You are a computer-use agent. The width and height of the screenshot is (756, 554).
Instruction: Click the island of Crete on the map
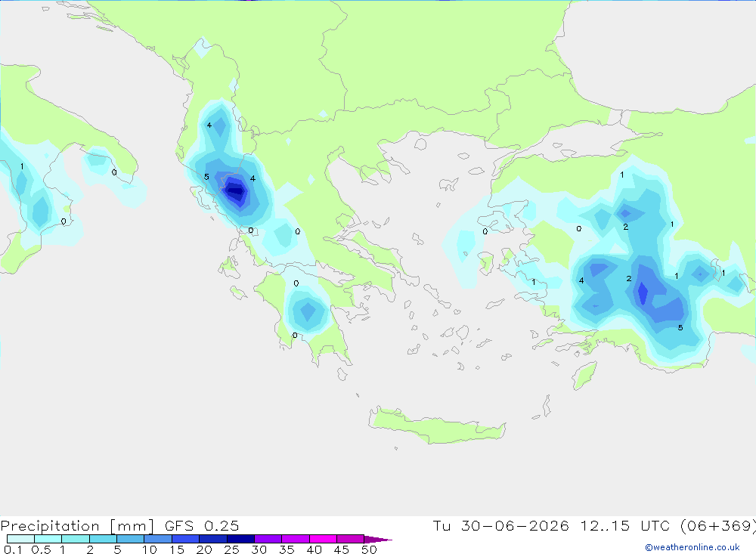[x=436, y=426]
